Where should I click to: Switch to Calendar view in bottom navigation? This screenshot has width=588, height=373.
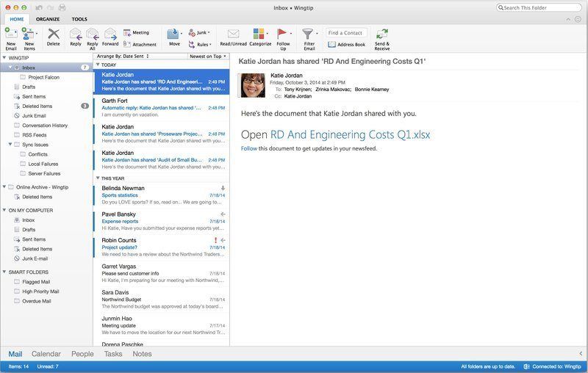click(x=46, y=354)
